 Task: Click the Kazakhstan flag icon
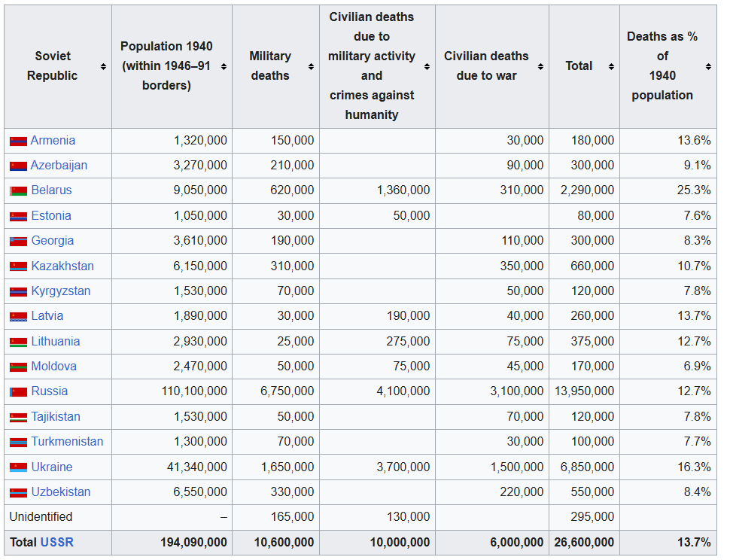18,266
